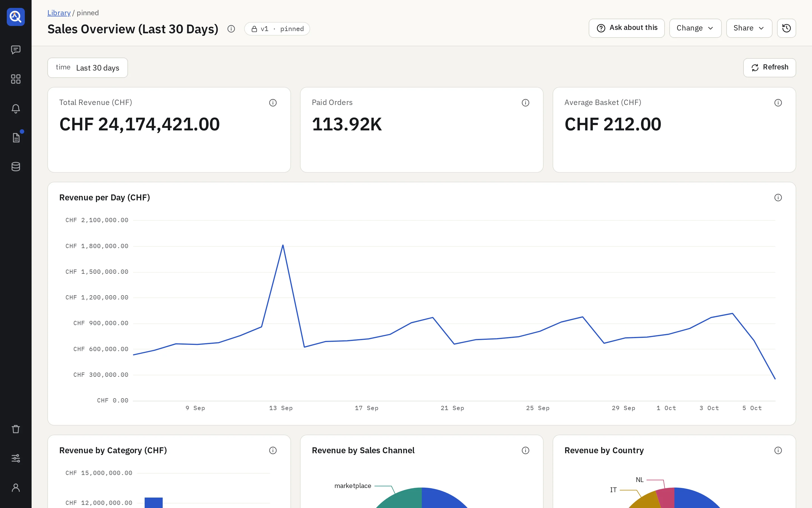
Task: Open the reports document icon in the sidebar
Action: (16, 137)
